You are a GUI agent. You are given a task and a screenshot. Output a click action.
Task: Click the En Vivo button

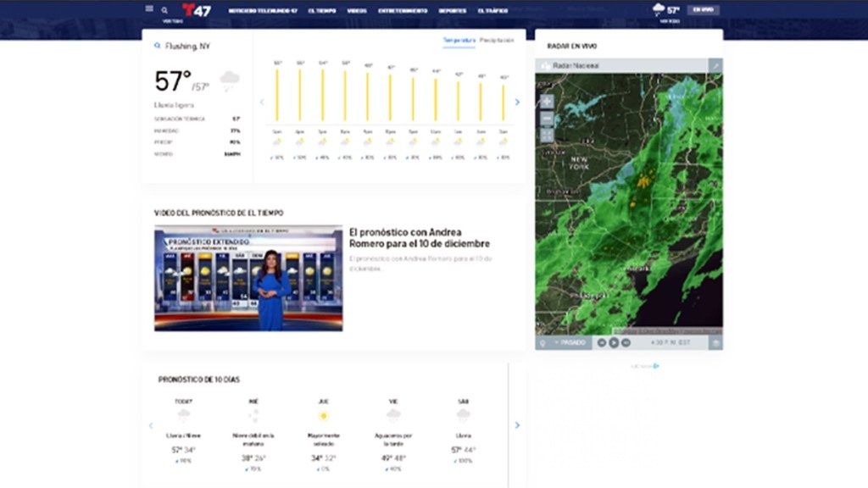click(x=703, y=9)
